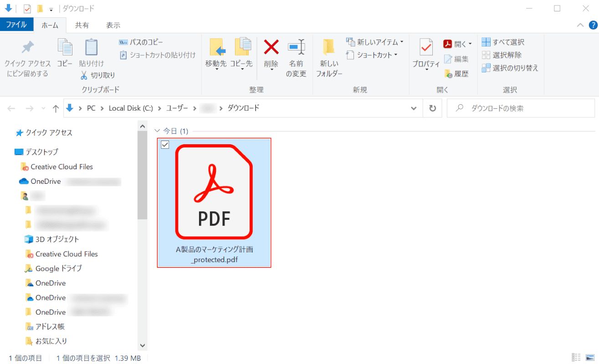Click Deselect (選択解除)
Viewport: 599px width, 364px height.
coord(502,55)
